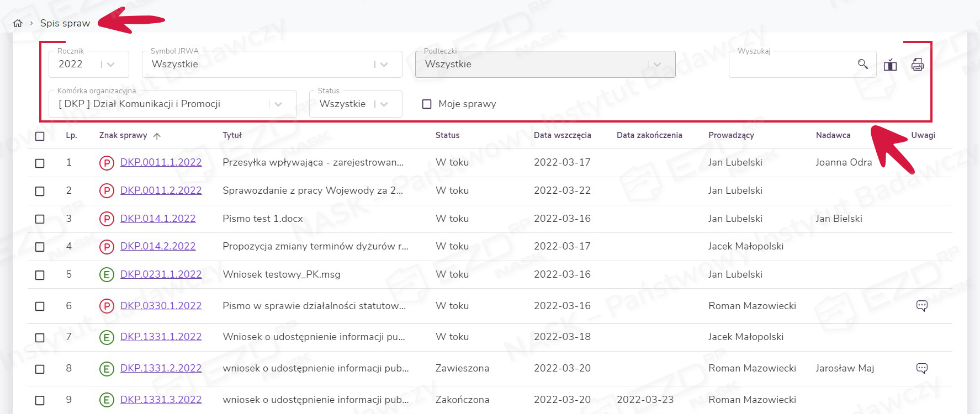980x414 pixels.
Task: Click the print icon
Action: (x=917, y=65)
